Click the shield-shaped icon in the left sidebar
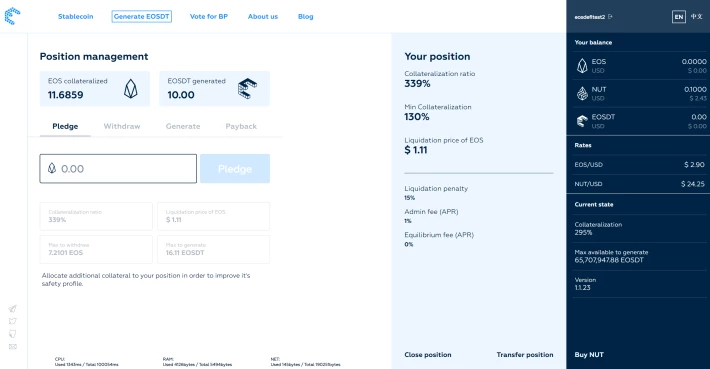The height and width of the screenshot is (369, 710). [x=12, y=334]
